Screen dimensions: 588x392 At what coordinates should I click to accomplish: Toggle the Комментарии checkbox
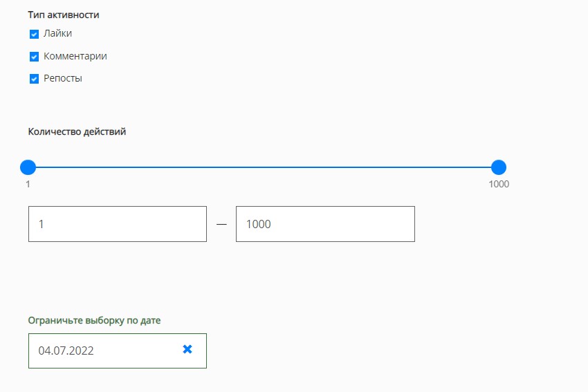coord(34,57)
